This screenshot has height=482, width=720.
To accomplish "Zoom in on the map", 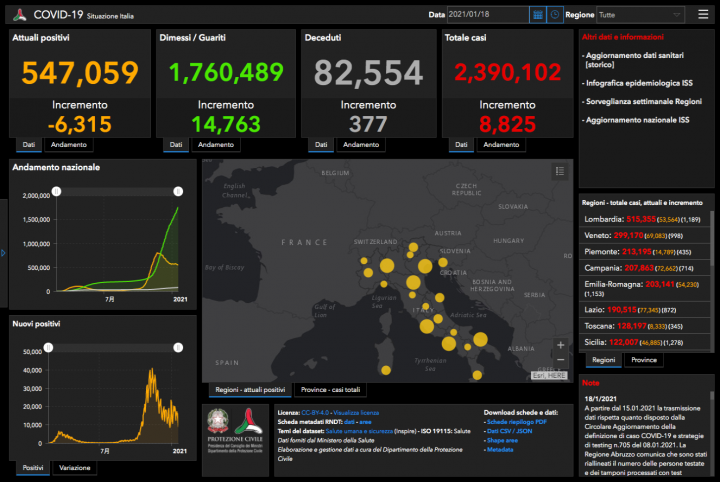I will tap(560, 345).
